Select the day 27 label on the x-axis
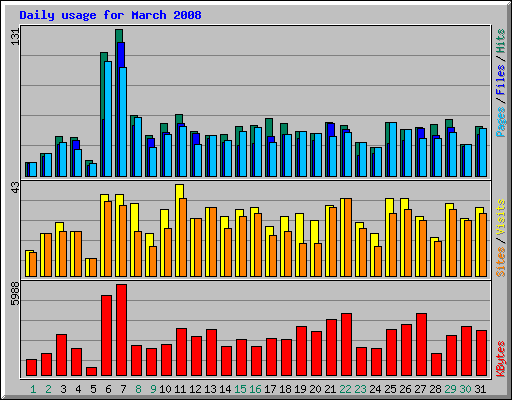 click(420, 389)
